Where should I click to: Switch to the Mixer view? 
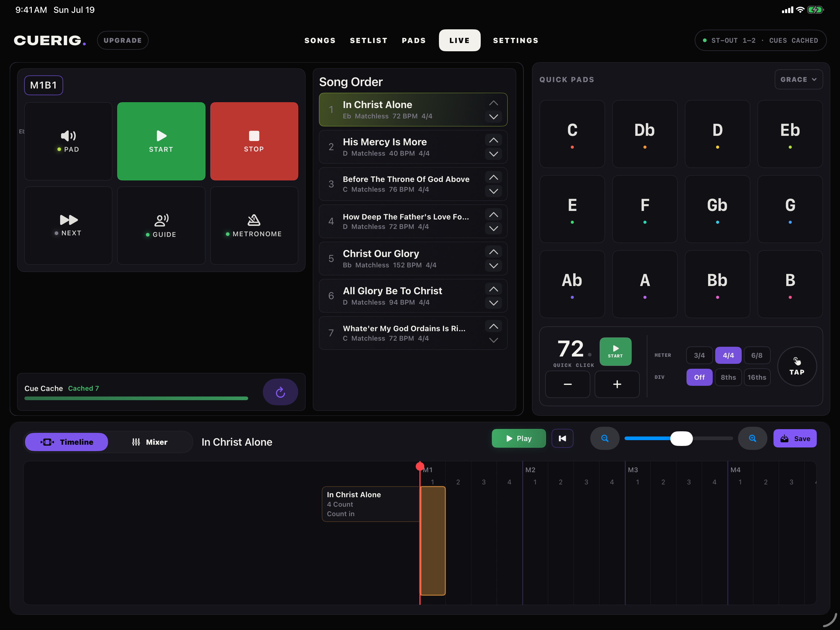pyautogui.click(x=150, y=442)
